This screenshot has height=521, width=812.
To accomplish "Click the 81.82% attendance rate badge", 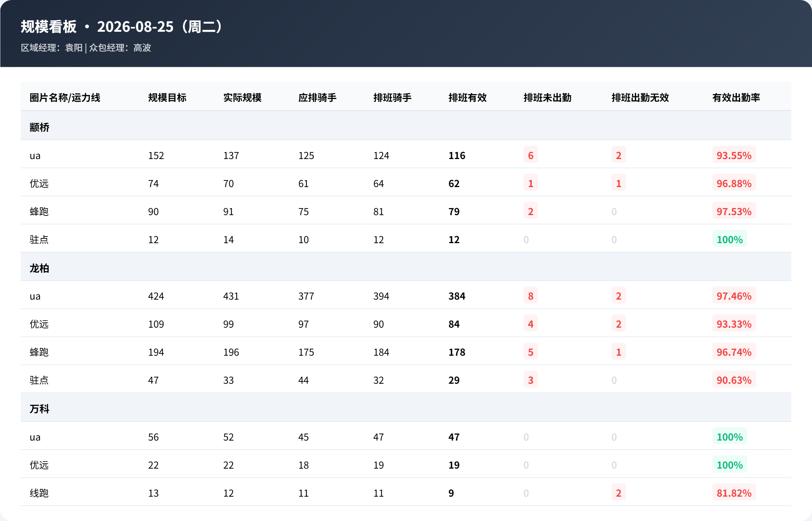I will pyautogui.click(x=734, y=492).
